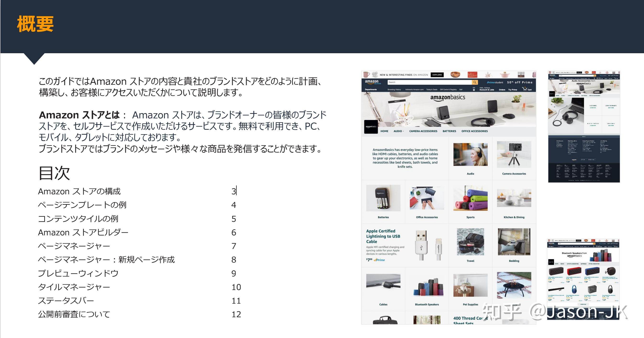Open the Departments dropdown
The image size is (644, 338).
tap(371, 90)
